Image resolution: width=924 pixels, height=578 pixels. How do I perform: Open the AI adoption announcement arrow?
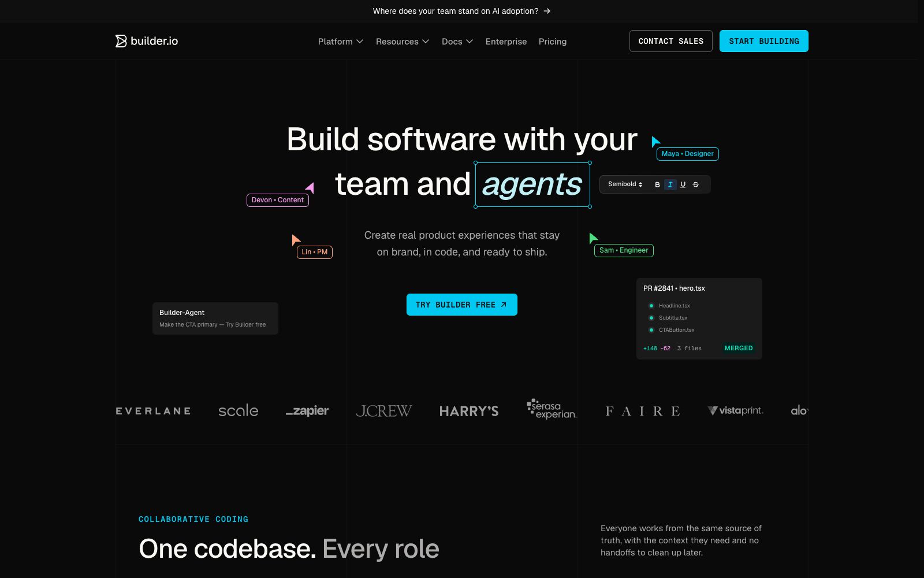point(547,11)
